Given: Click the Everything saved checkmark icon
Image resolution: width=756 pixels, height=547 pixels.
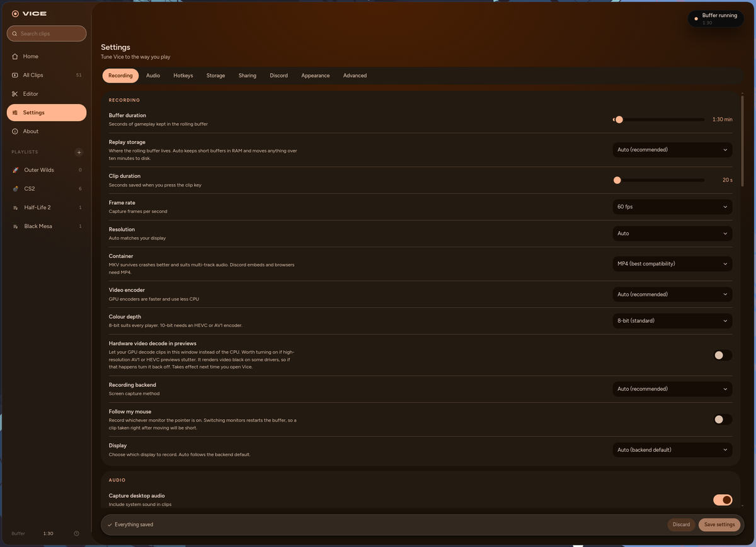Looking at the screenshot, I should click(x=110, y=524).
